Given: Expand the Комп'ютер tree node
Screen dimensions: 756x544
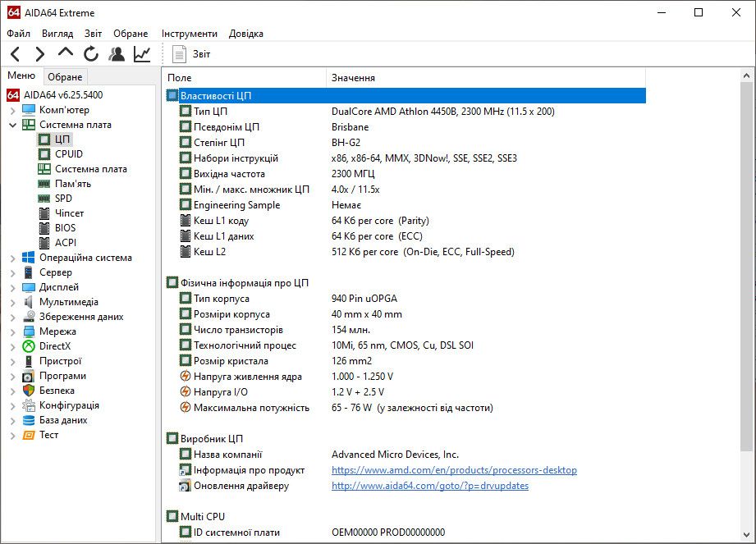Looking at the screenshot, I should (12, 110).
